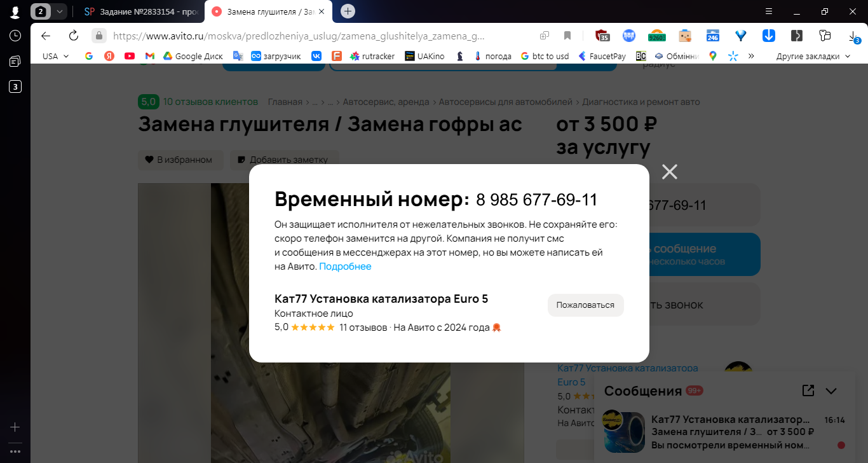
Task: Open the Google Maps bookmark icon
Action: pyautogui.click(x=713, y=56)
